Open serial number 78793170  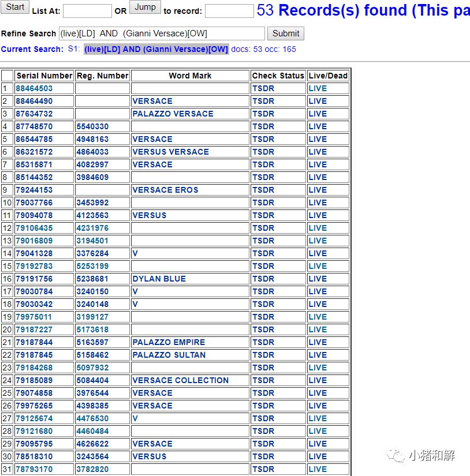coord(34,469)
